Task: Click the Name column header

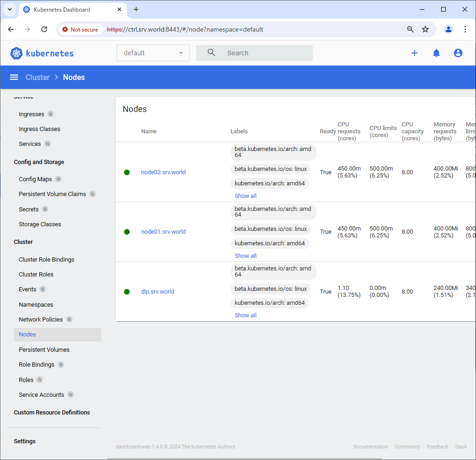Action: point(149,131)
